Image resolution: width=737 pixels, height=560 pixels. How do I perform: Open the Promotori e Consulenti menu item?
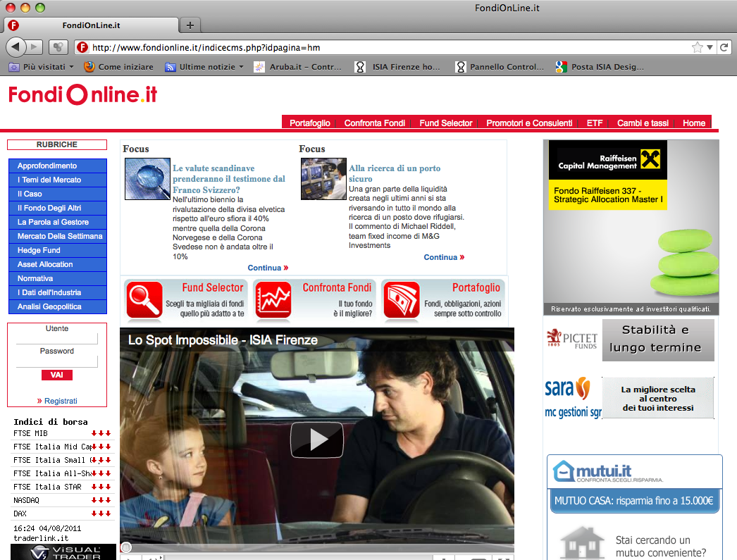pos(529,123)
